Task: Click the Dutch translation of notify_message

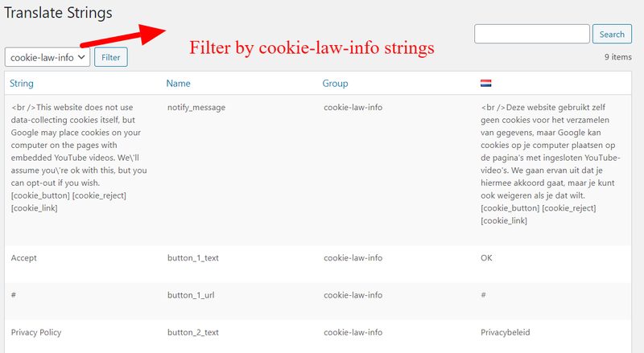Action: click(x=551, y=164)
